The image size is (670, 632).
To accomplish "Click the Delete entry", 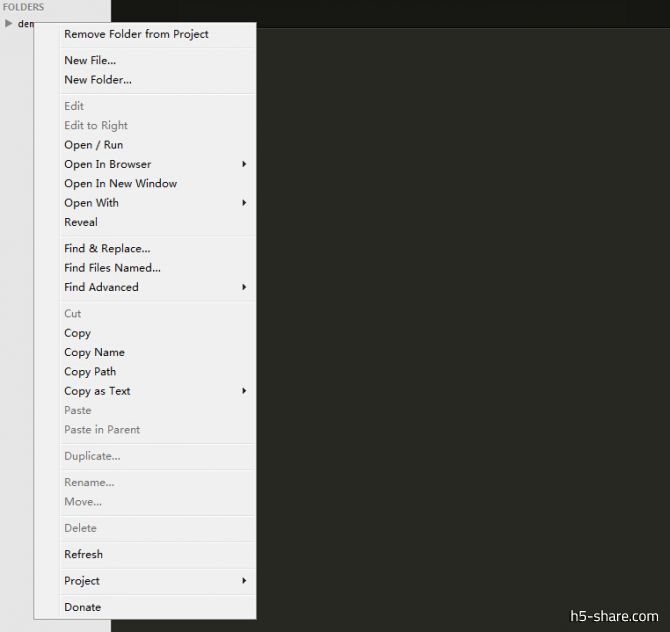I will (x=145, y=528).
